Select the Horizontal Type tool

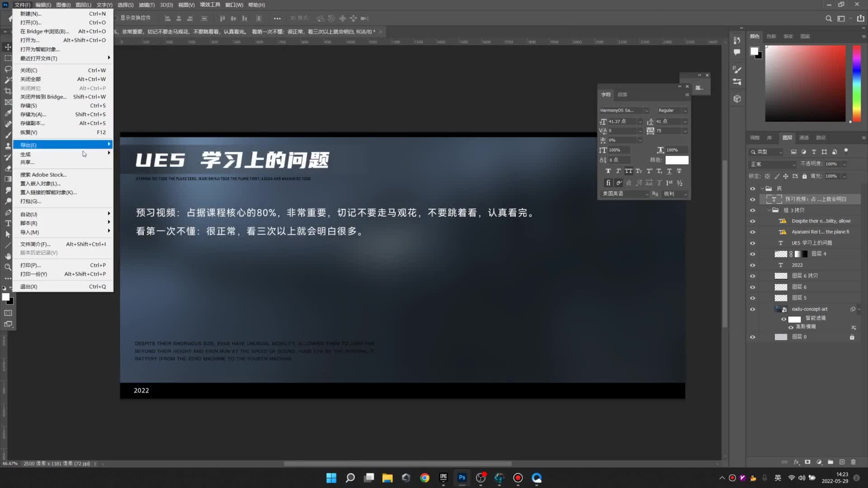tap(8, 223)
